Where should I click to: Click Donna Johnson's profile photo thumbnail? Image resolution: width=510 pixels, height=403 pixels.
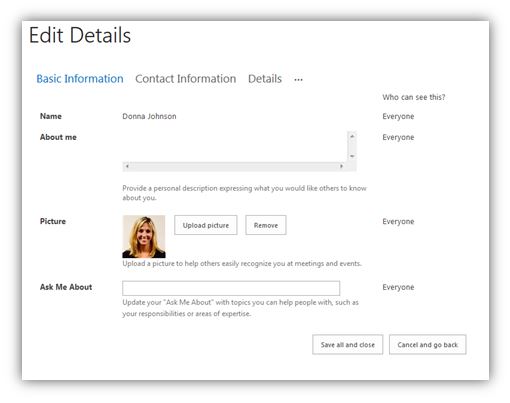pyautogui.click(x=144, y=237)
